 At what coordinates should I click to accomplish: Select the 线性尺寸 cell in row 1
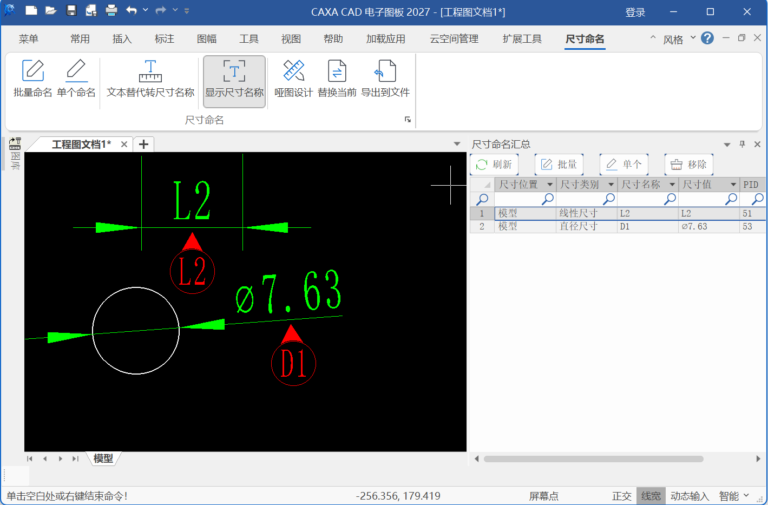pyautogui.click(x=586, y=214)
